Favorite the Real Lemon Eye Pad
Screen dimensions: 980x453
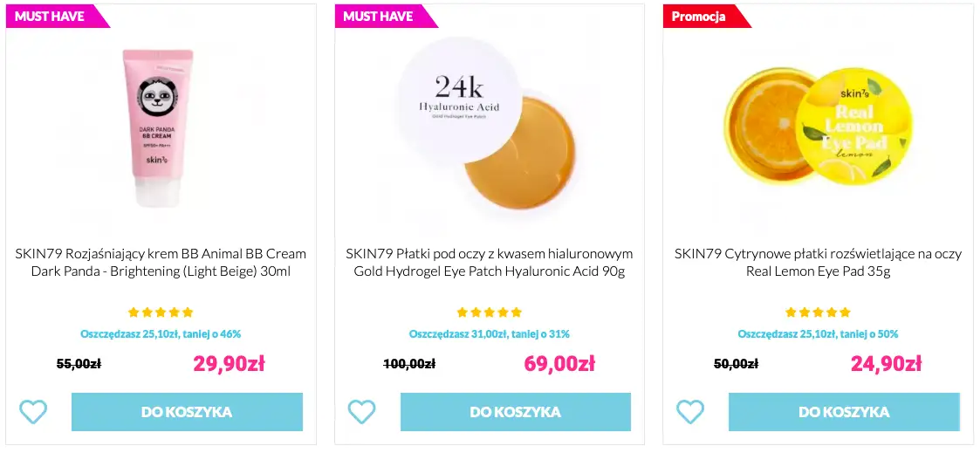point(689,411)
